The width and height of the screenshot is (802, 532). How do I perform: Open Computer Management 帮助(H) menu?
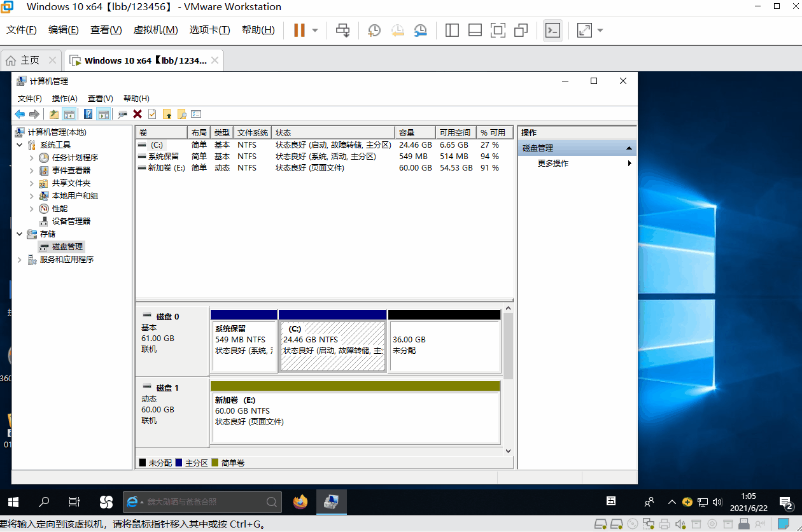(x=136, y=99)
